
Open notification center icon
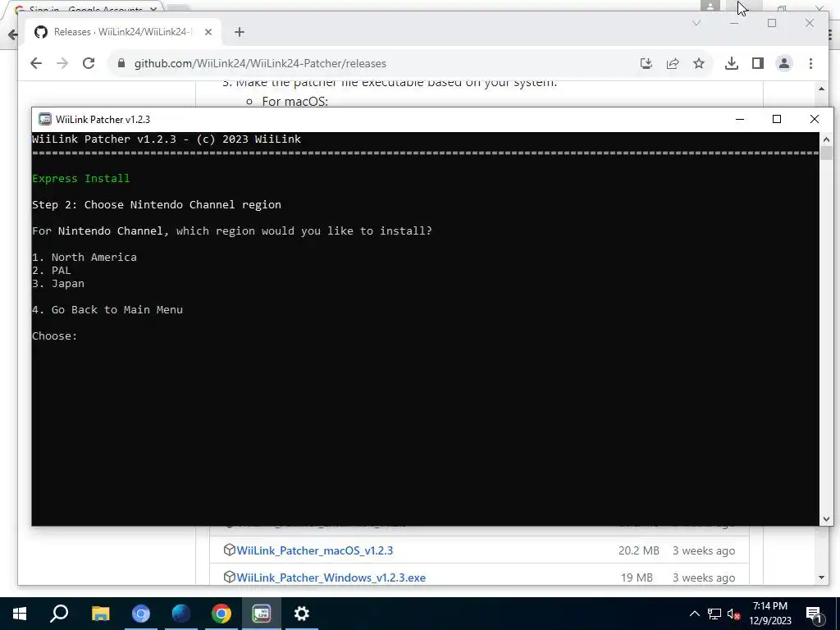(x=814, y=614)
